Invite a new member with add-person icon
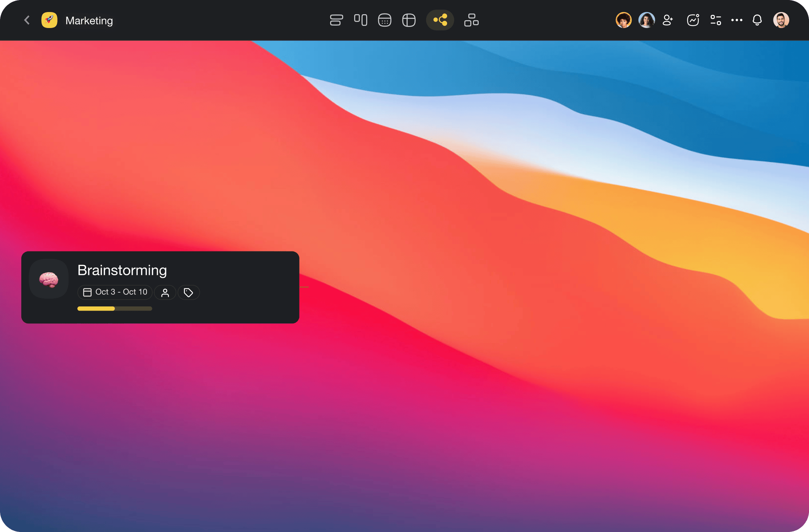 coord(668,20)
